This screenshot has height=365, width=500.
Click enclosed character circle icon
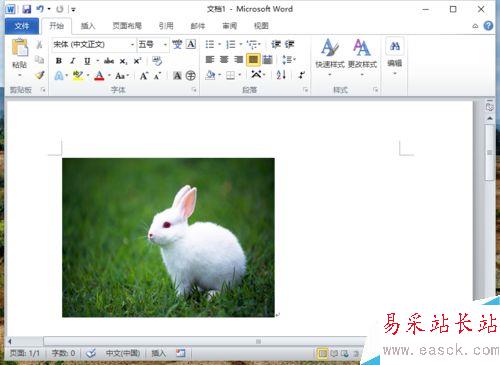191,76
